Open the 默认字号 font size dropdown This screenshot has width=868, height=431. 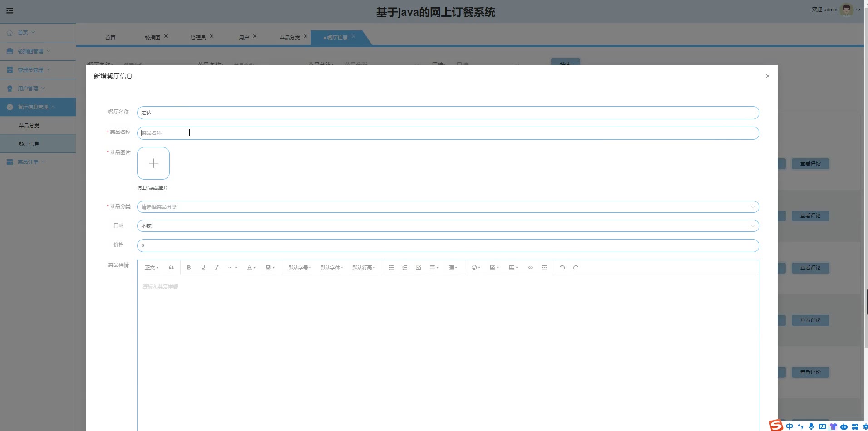(x=300, y=268)
